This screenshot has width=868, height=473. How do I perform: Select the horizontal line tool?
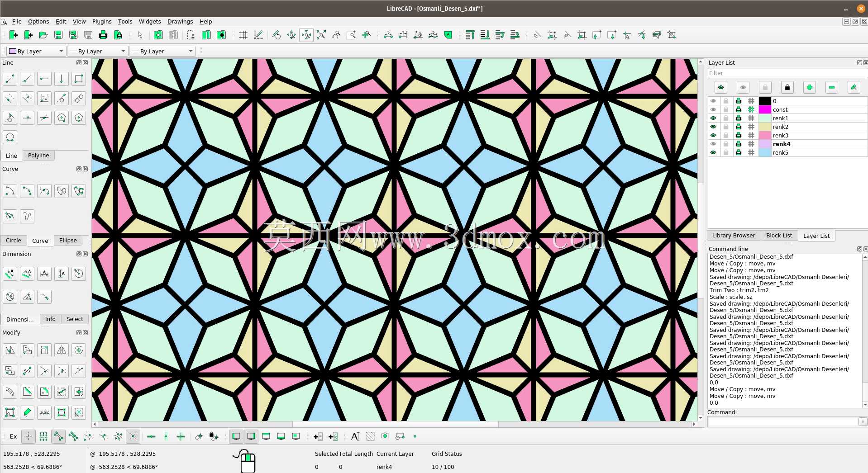44,79
